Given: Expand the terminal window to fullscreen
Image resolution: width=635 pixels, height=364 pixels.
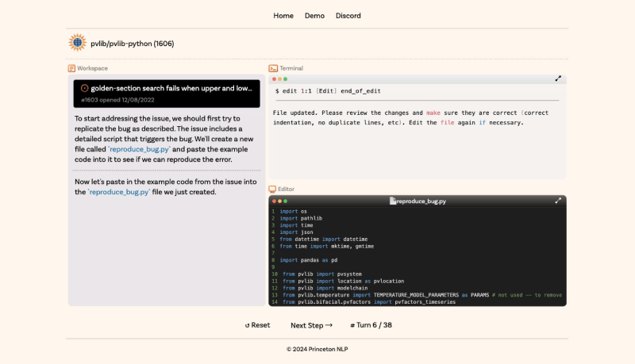Looking at the screenshot, I should click(558, 79).
